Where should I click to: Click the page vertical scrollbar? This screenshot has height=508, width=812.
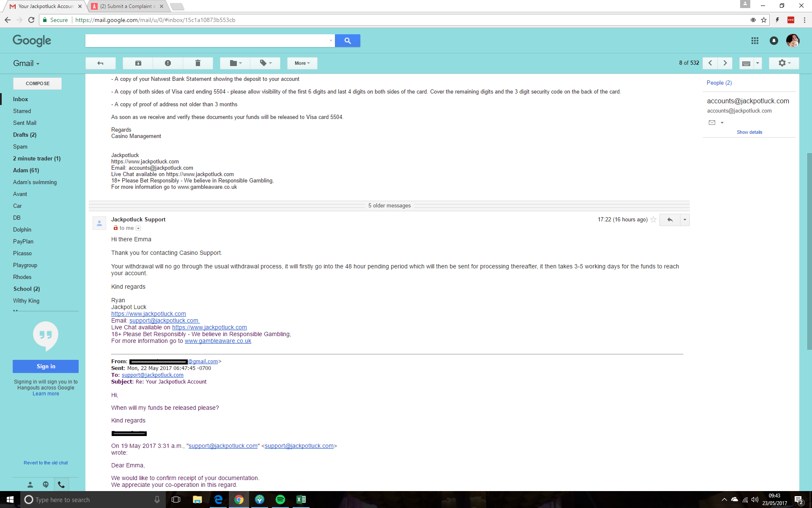point(809,251)
